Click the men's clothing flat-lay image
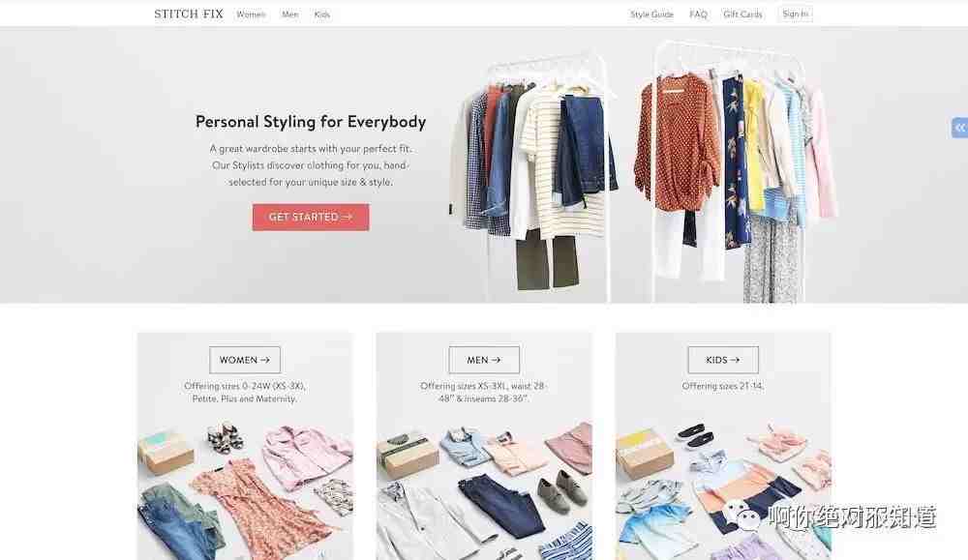This screenshot has height=560, width=968. point(484,487)
